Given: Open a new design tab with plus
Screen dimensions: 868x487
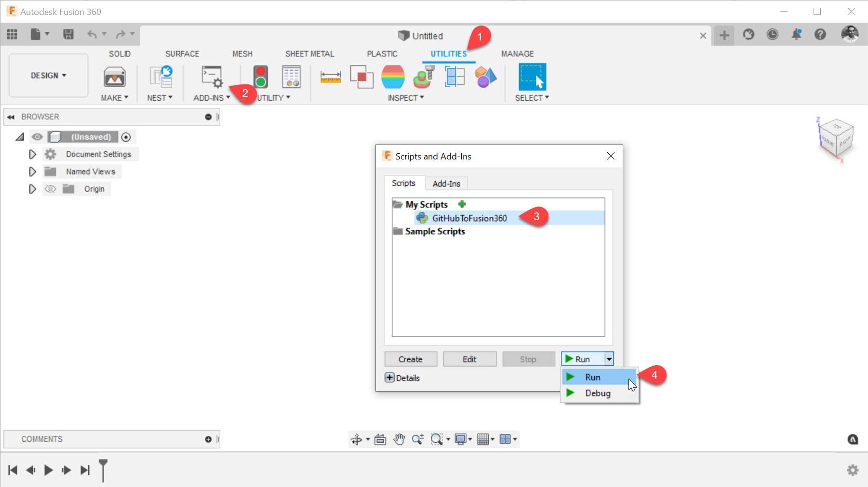Looking at the screenshot, I should [x=724, y=35].
